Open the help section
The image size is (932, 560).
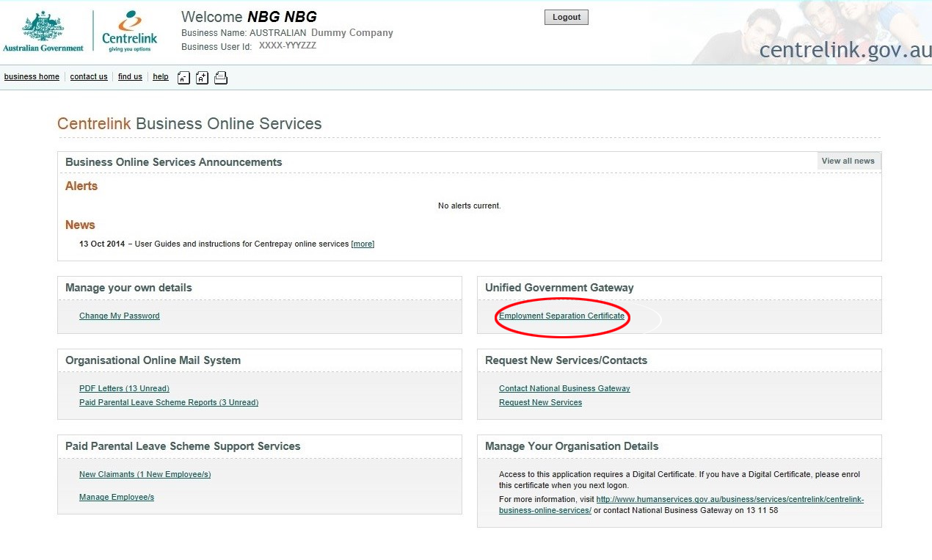(160, 76)
